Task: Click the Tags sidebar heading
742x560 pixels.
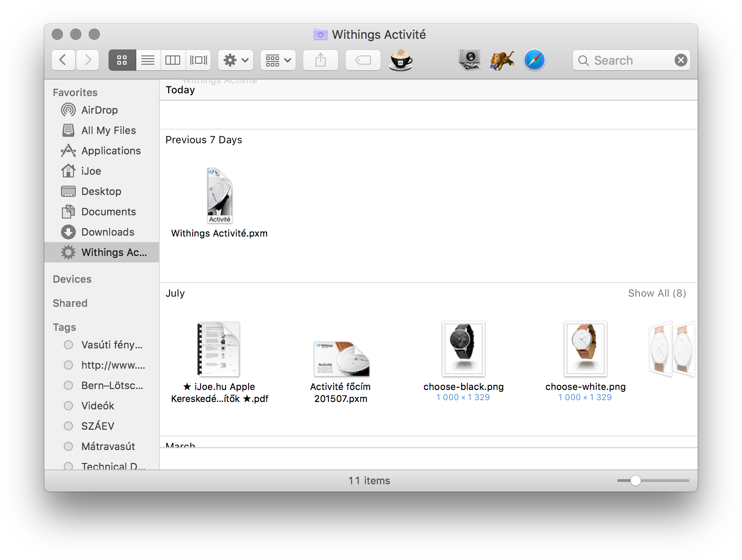Action: pyautogui.click(x=64, y=327)
